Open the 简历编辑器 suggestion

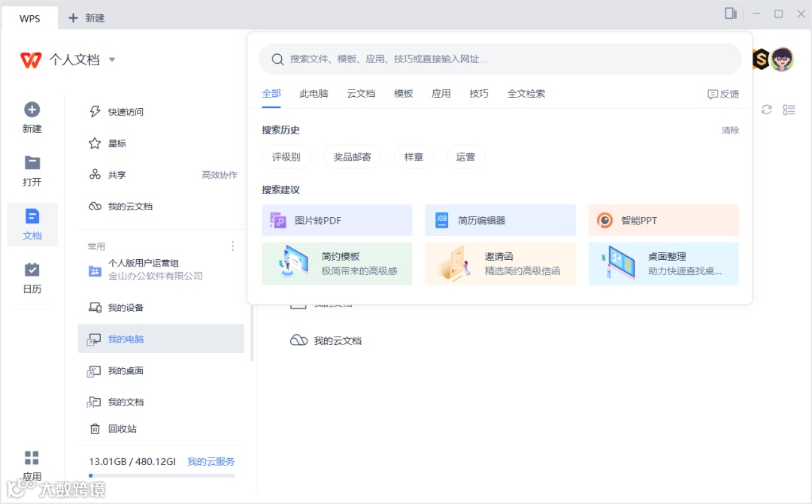point(500,220)
